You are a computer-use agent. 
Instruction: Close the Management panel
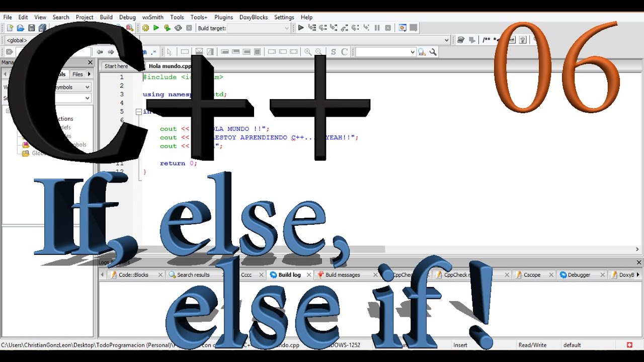[91, 62]
